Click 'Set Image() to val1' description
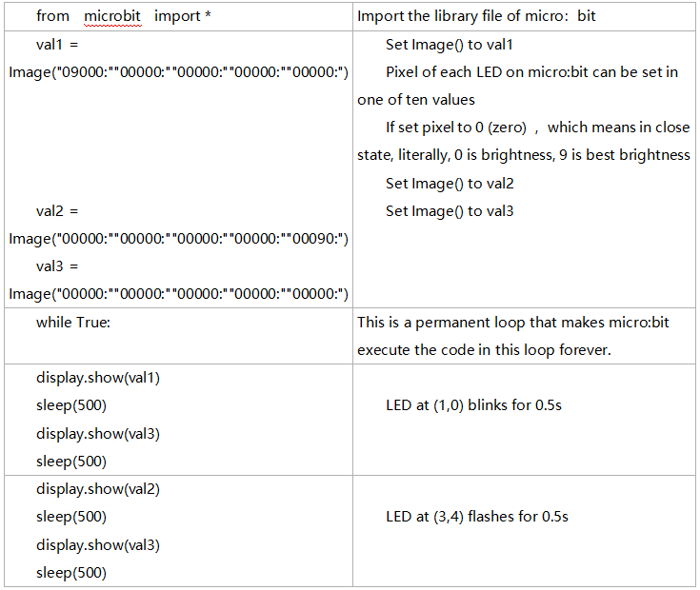Viewport: 700px width, 590px height. coord(450,45)
